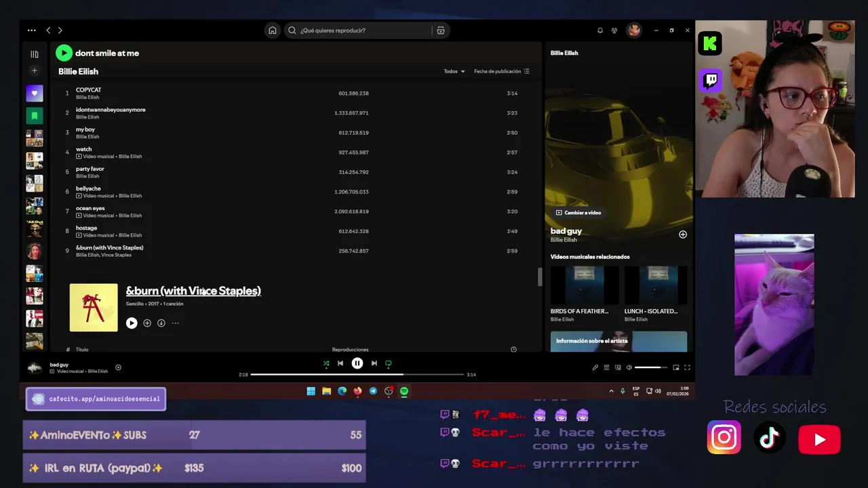
Task: Add playing bad guy to Liked Songs
Action: pos(118,367)
